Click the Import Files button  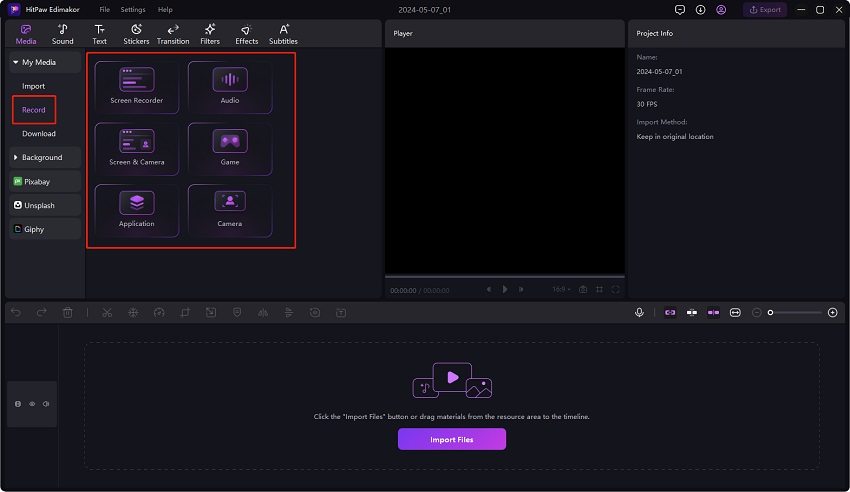click(x=452, y=439)
